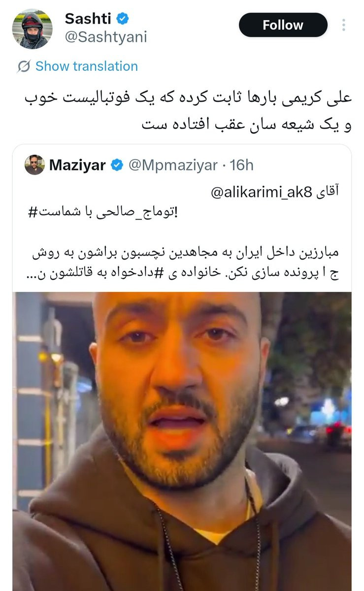Follow the Sashti account
Screen dimensions: 364x591
coord(283,25)
